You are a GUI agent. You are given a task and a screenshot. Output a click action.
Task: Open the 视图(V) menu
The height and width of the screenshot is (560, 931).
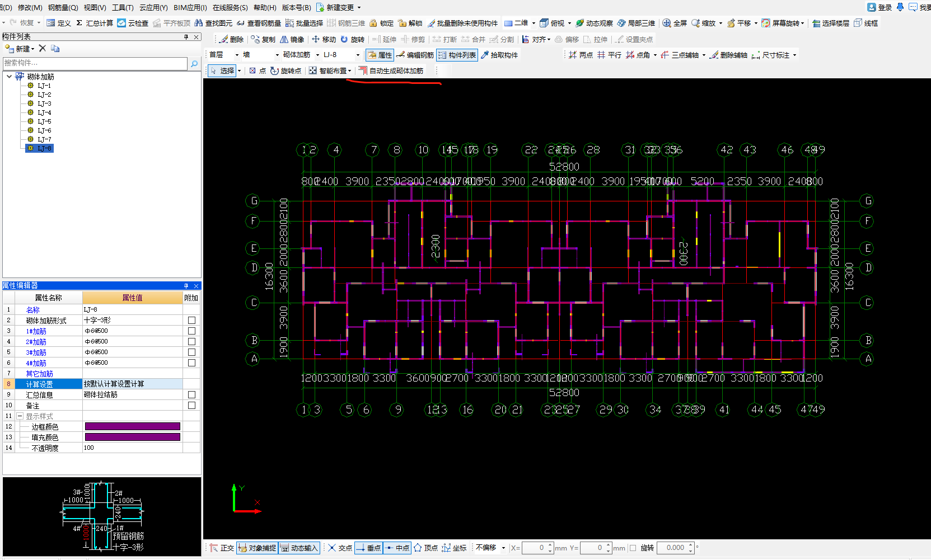[x=95, y=7]
